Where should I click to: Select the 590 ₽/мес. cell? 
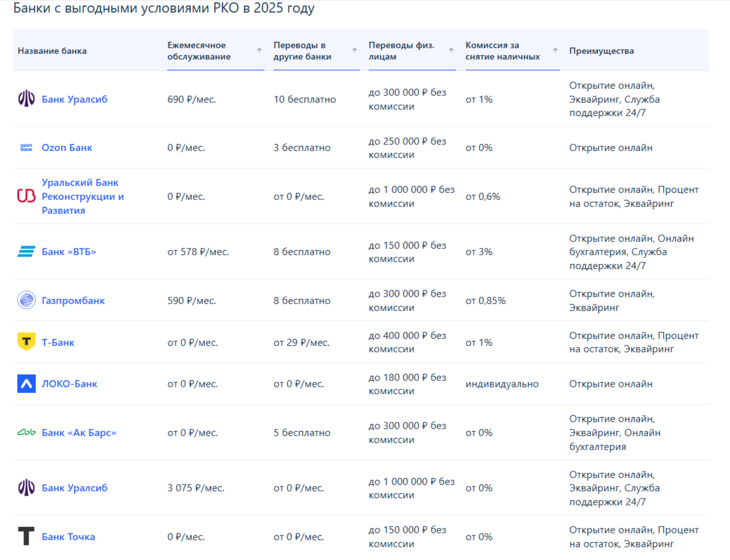coord(192,300)
